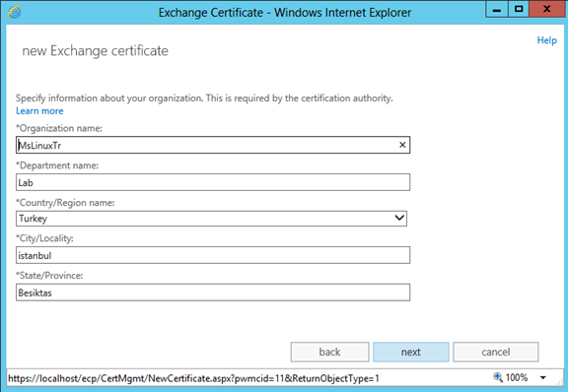Click the status bar URL text
Image resolution: width=568 pixels, height=392 pixels.
pos(193,378)
